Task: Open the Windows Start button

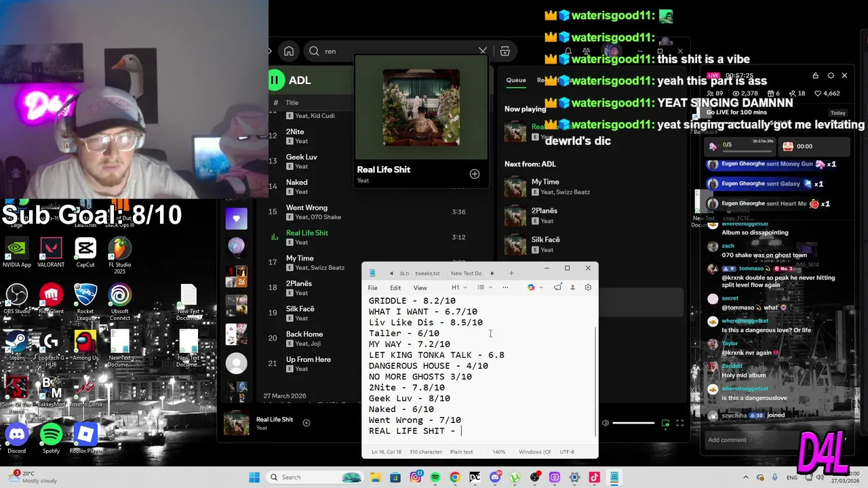Action: coord(254,477)
